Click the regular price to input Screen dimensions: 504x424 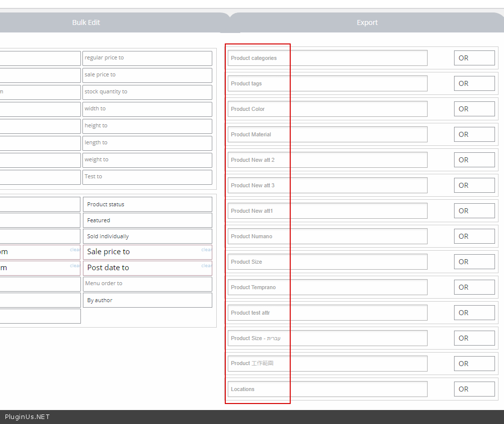click(147, 58)
